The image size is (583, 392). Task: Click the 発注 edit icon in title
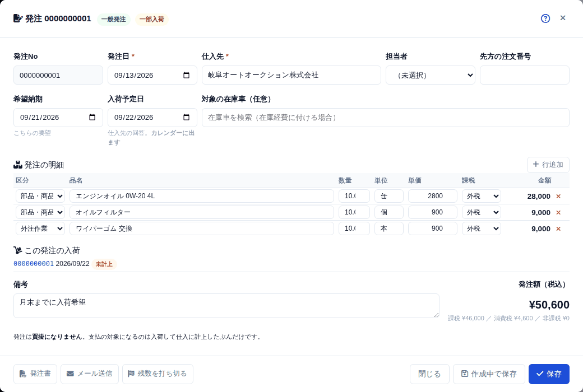click(x=18, y=18)
